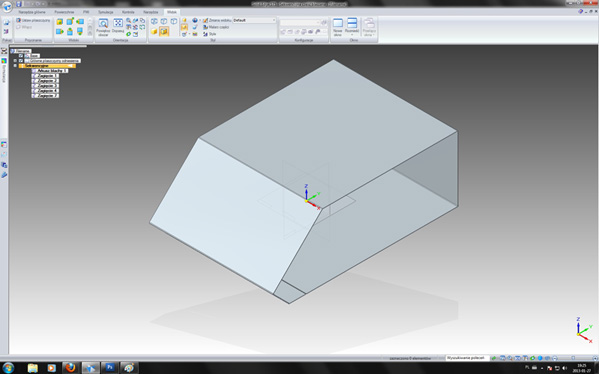The image size is (599, 374).
Task: Click the Malarz części tool
Action: (216, 27)
